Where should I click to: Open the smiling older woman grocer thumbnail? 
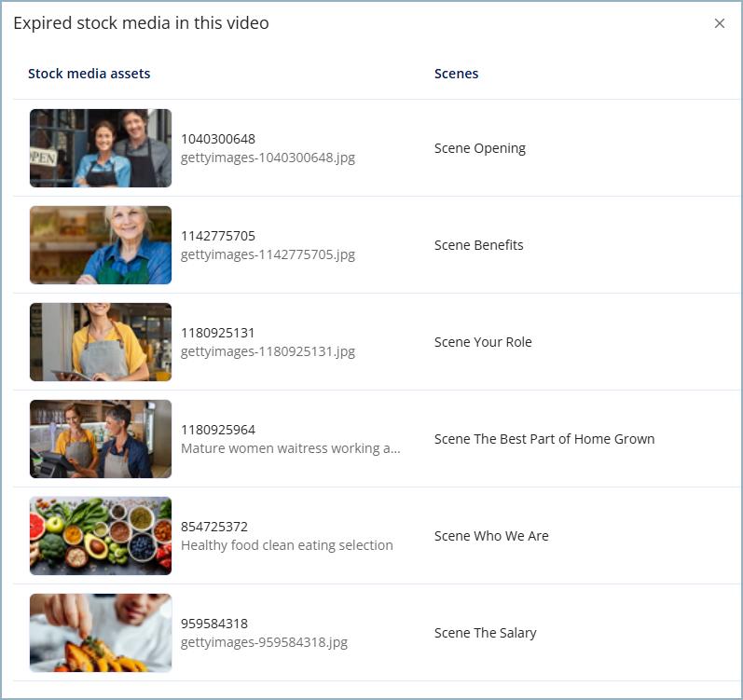[x=101, y=245]
